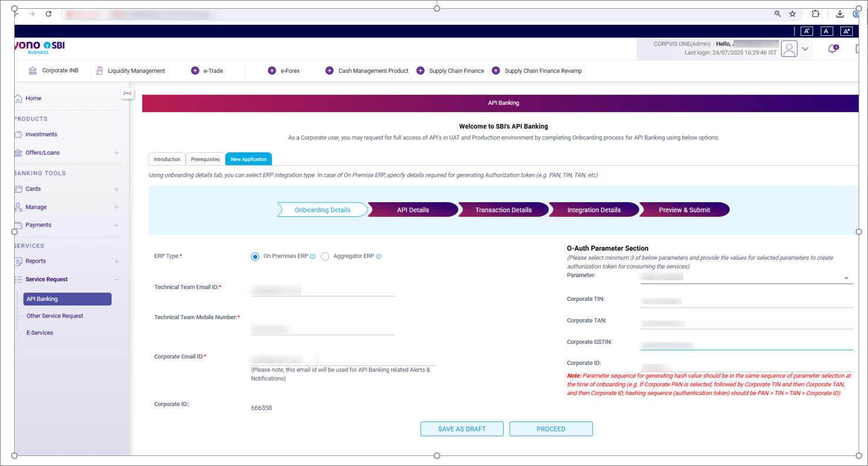This screenshot has height=466, width=868.
Task: Click the browser zoom magnifier icon
Action: click(x=777, y=14)
